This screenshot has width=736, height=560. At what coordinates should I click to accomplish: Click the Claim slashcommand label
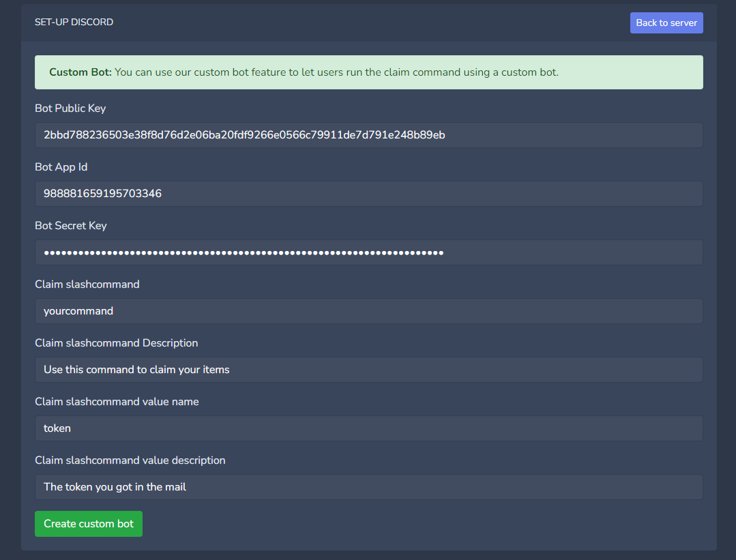coord(87,284)
